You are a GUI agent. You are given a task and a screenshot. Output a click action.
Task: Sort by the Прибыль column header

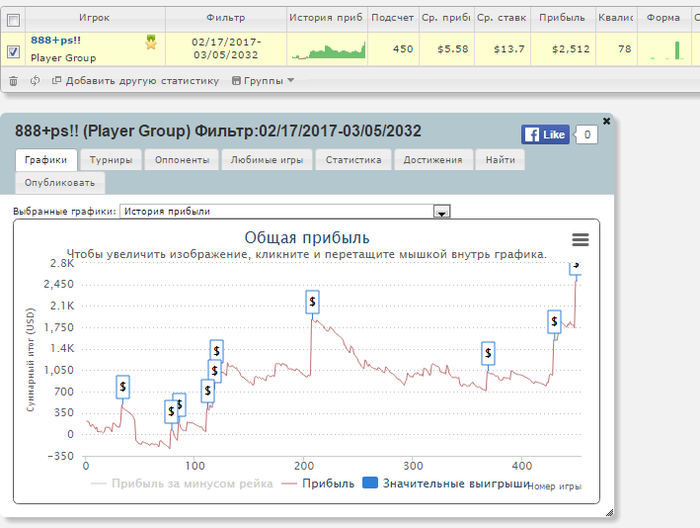pos(562,18)
